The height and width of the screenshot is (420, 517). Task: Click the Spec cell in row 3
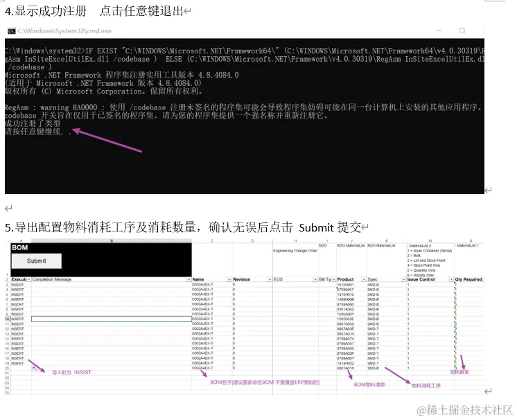pos(387,285)
